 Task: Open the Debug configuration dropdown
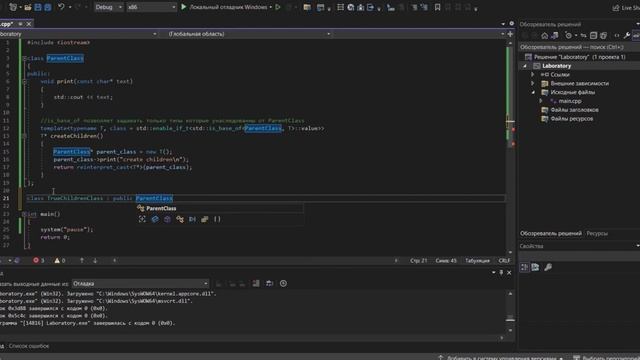point(109,7)
